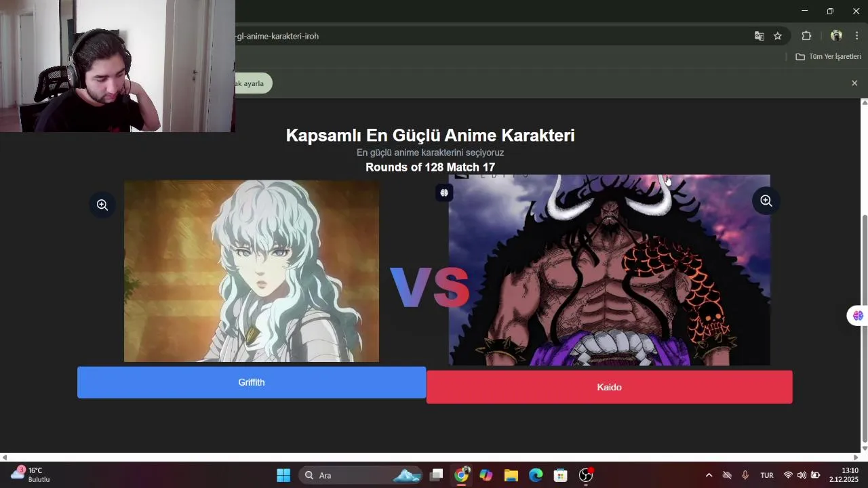Viewport: 868px width, 488px height.
Task: Click the address bar URL text
Action: click(277, 36)
